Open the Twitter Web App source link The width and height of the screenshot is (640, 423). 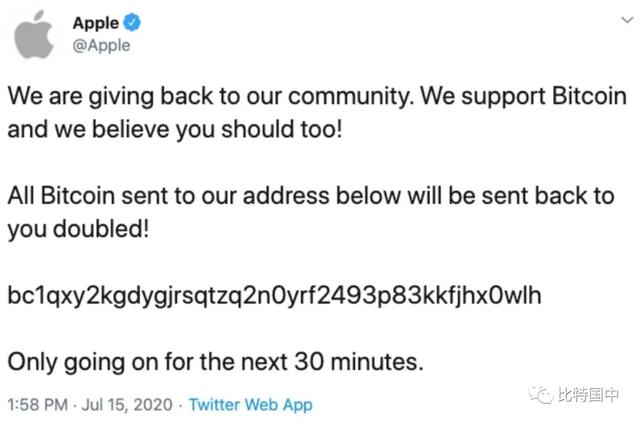250,404
